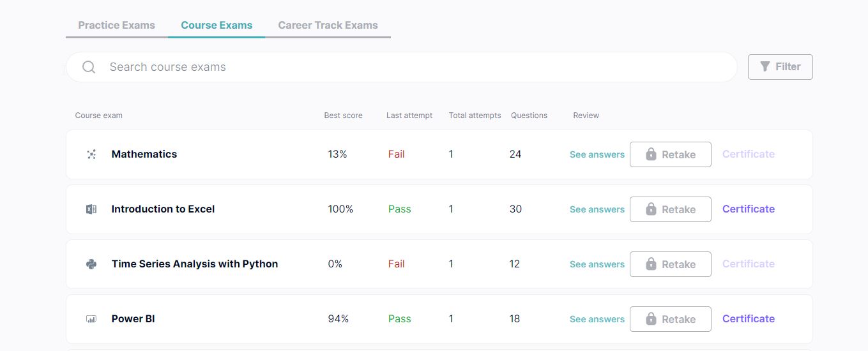Click the lock icon on Power BI Retake

click(651, 319)
